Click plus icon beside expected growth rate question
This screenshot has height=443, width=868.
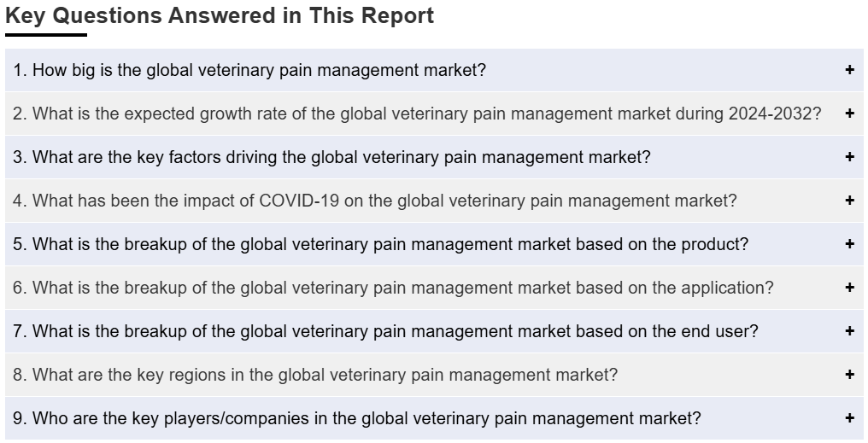tap(850, 114)
